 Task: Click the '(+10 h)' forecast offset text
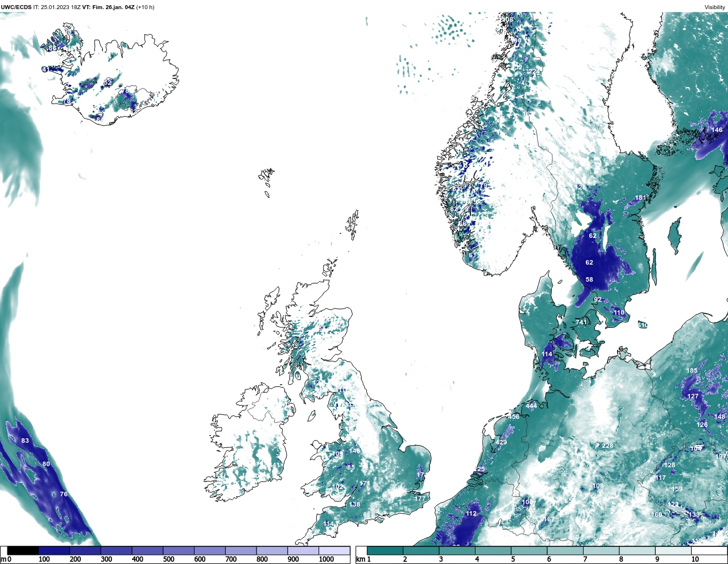click(x=145, y=7)
